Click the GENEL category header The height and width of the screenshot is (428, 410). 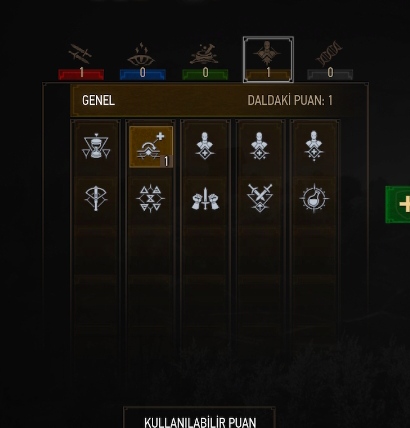pos(98,100)
